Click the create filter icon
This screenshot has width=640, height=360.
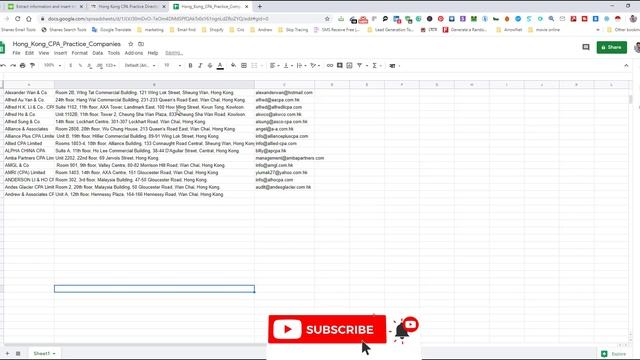click(360, 66)
